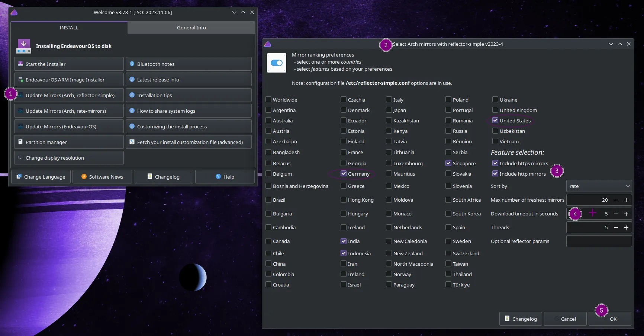The image size is (644, 336).
Task: Uncheck the Germany country checkbox
Action: coord(344,173)
